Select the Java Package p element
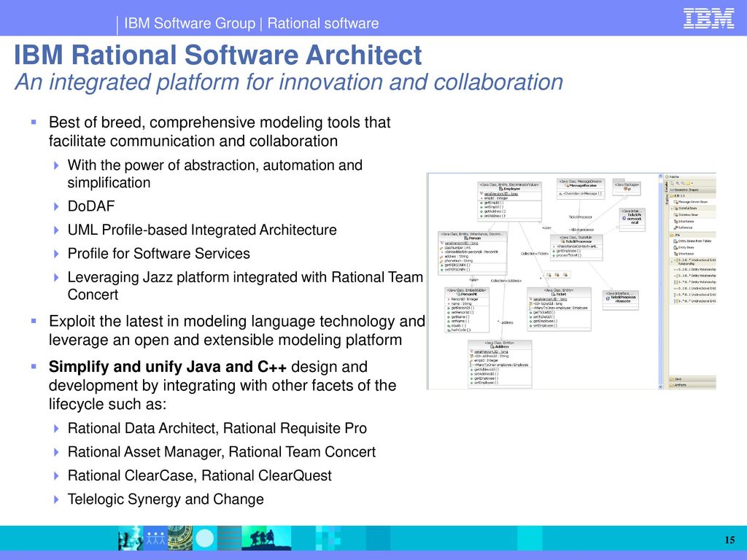The width and height of the screenshot is (747, 560). click(627, 187)
